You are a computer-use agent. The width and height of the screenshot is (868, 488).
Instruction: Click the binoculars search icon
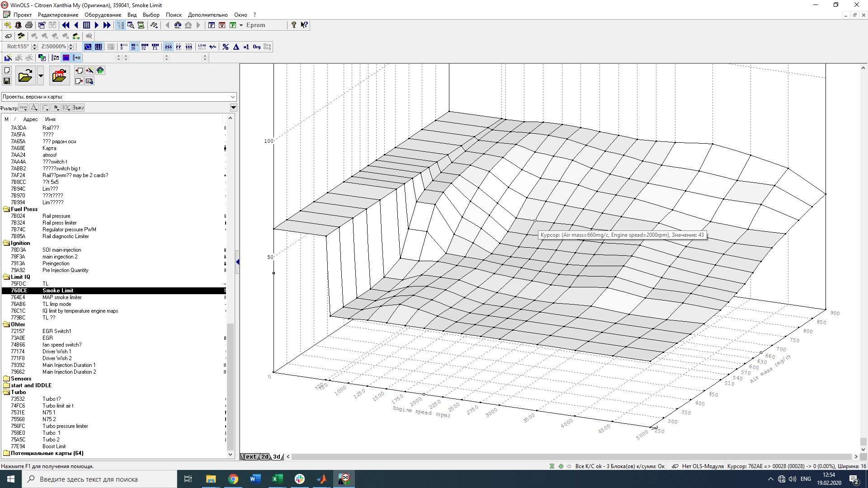coord(178,25)
